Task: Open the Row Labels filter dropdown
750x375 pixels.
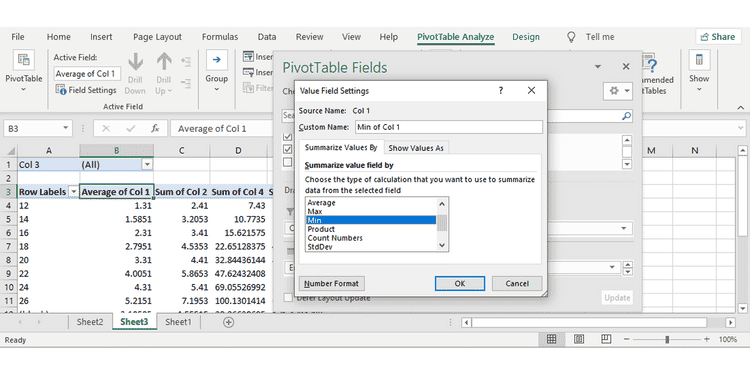Action: (74, 192)
